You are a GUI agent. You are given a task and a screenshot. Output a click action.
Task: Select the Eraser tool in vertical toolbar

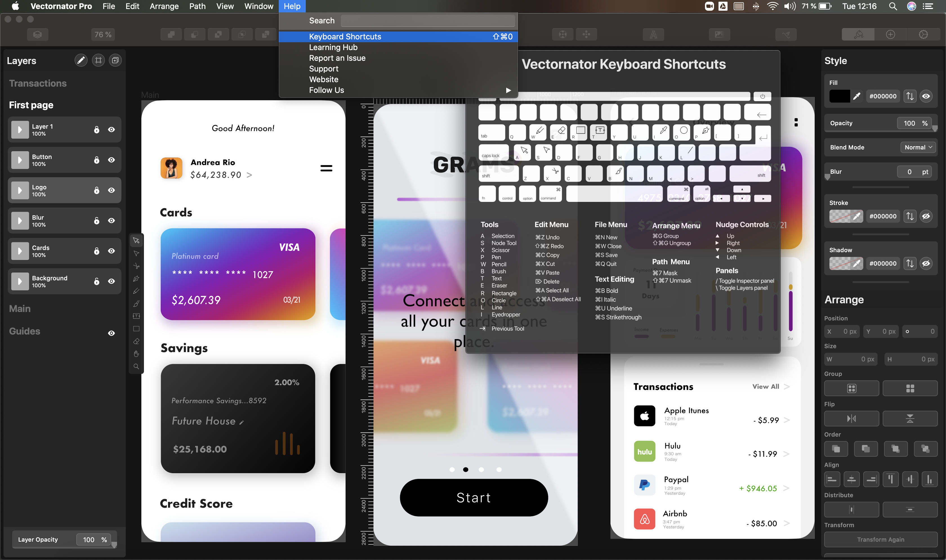[136, 341]
